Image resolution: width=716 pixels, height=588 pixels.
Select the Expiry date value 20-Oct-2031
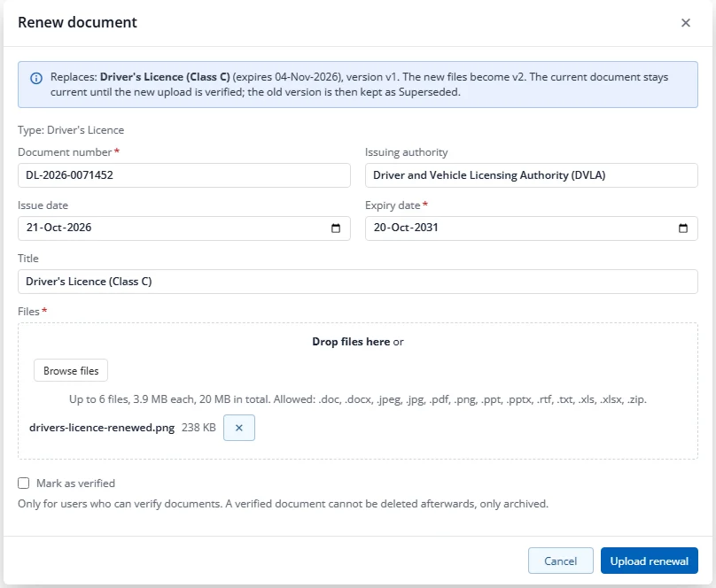406,228
